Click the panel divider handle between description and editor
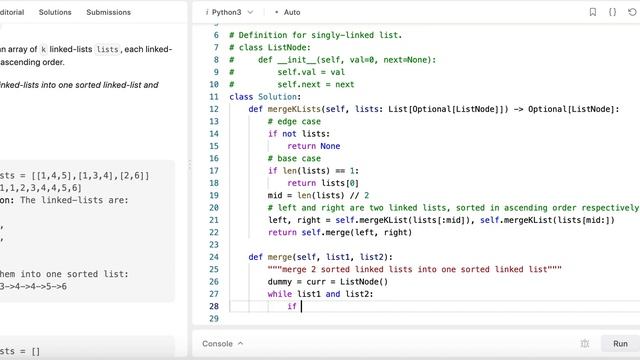The width and height of the screenshot is (640, 360). [x=189, y=164]
